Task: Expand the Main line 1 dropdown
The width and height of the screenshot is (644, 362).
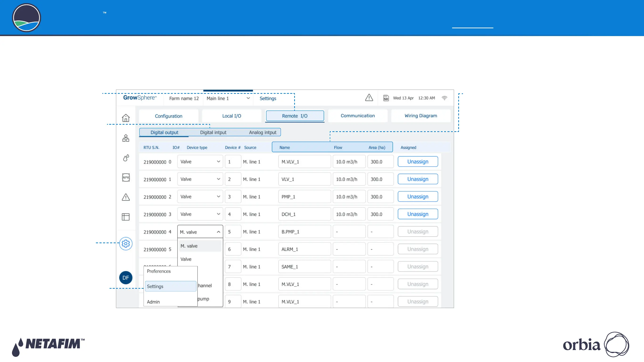Action: [x=228, y=99]
